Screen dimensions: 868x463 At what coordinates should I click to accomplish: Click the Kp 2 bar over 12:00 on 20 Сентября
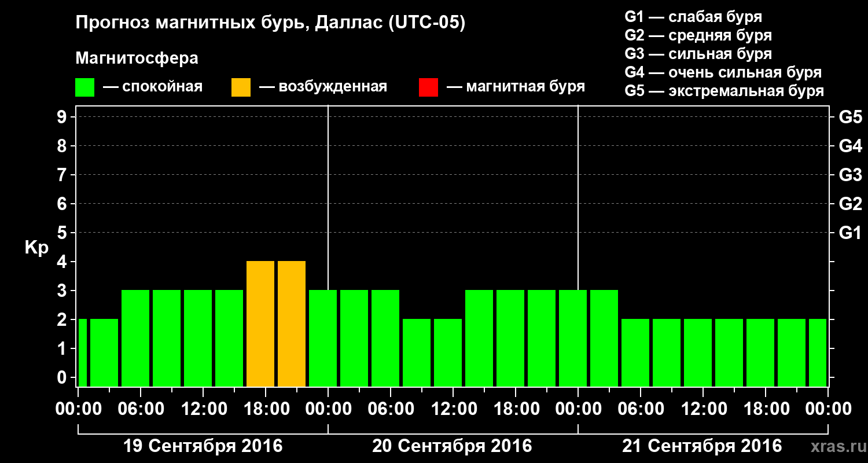[448, 352]
